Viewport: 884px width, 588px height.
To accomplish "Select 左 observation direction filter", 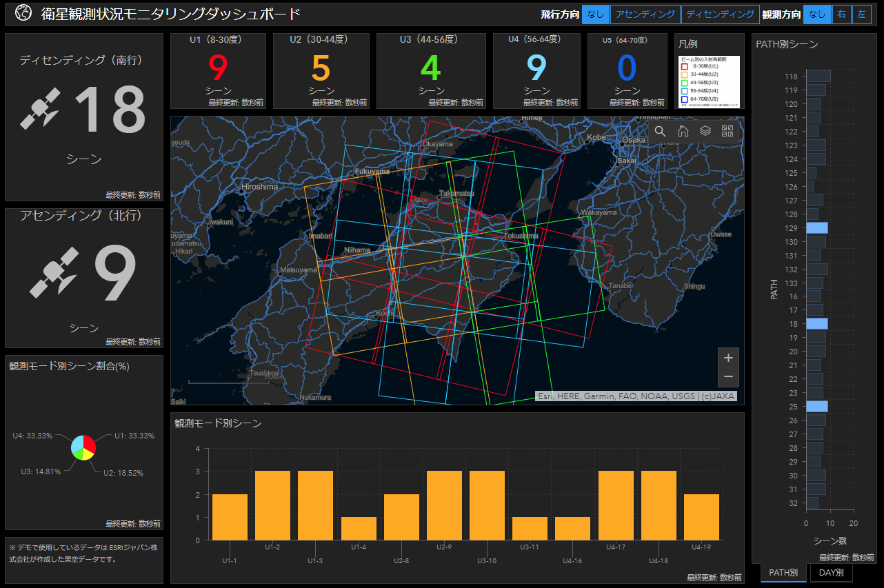I will pos(861,14).
